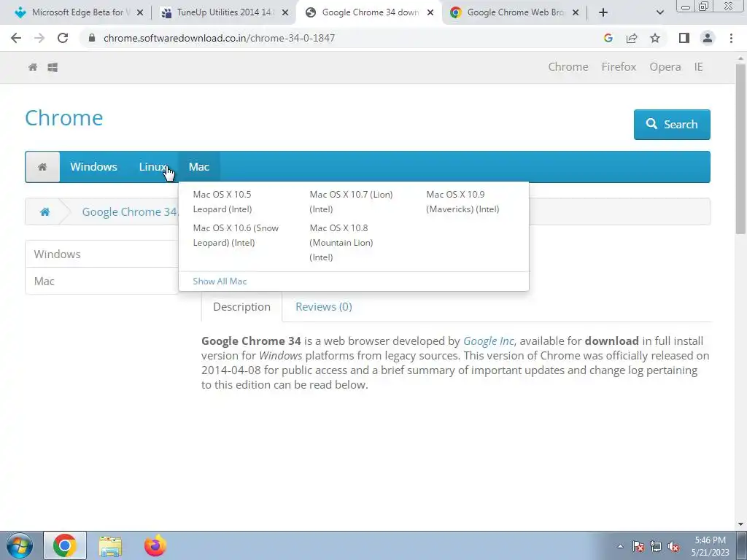Click the muted volume tray icon
The image size is (747, 560).
click(x=673, y=546)
